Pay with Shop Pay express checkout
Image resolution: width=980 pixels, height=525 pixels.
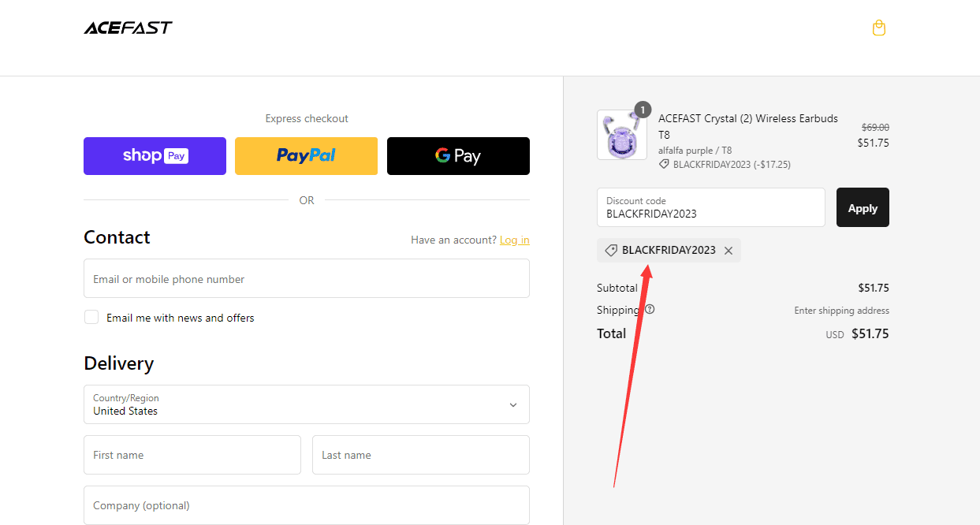(x=155, y=156)
